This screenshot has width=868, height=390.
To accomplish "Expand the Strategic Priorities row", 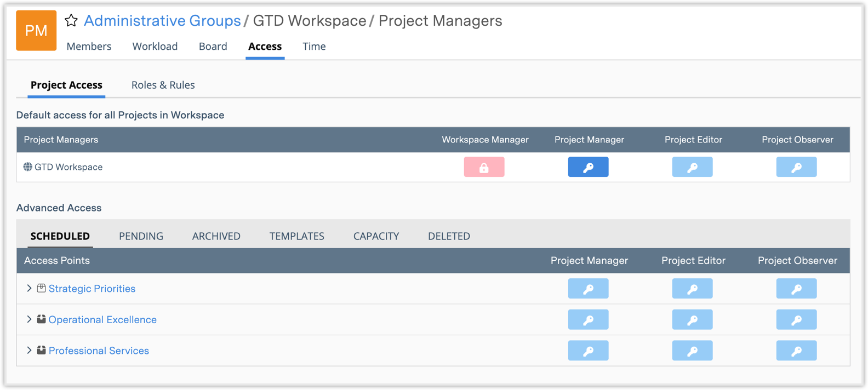I will point(30,288).
